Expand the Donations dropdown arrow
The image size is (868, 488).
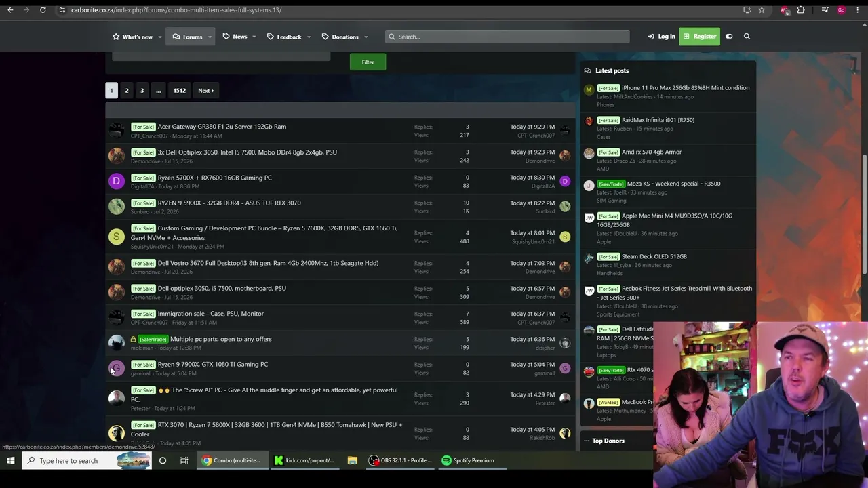[x=366, y=37]
